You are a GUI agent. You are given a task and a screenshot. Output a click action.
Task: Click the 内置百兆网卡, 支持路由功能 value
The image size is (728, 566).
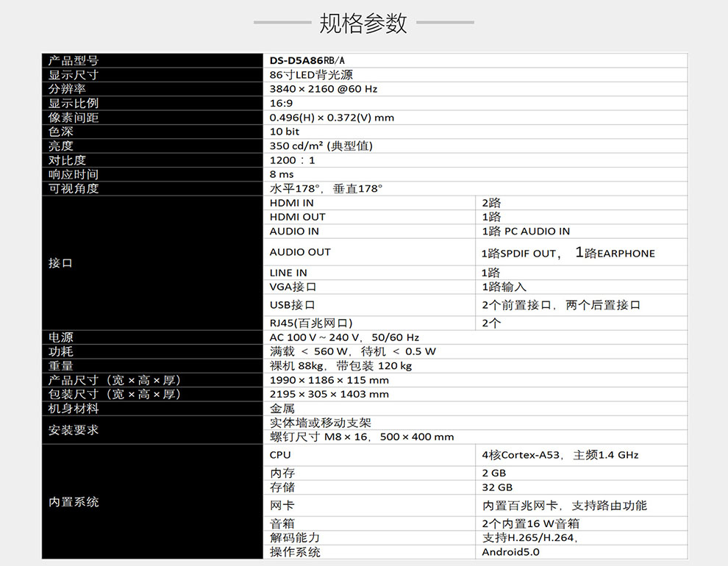pos(565,506)
